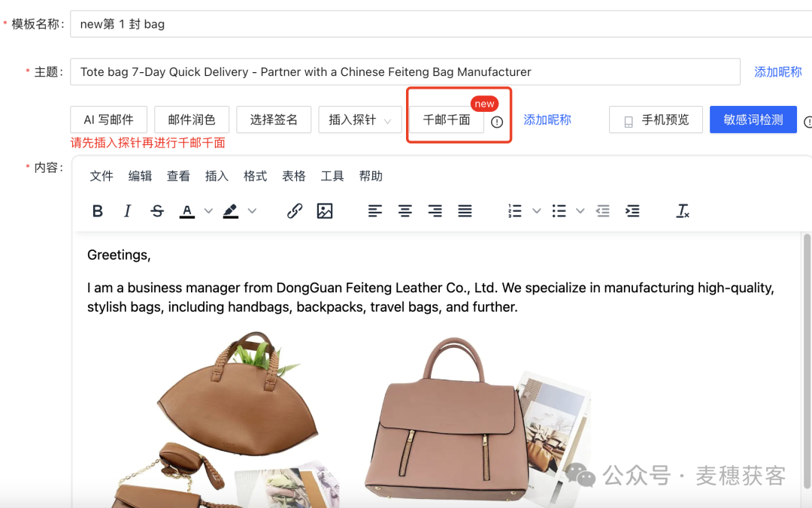This screenshot has width=812, height=508.
Task: Toggle bold formatting
Action: 97,211
